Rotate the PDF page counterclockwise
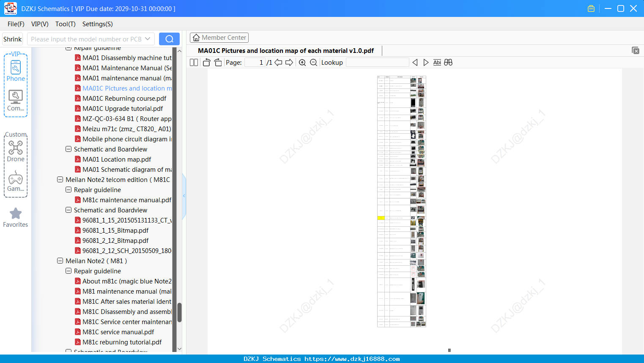This screenshot has height=363, width=644. click(206, 63)
